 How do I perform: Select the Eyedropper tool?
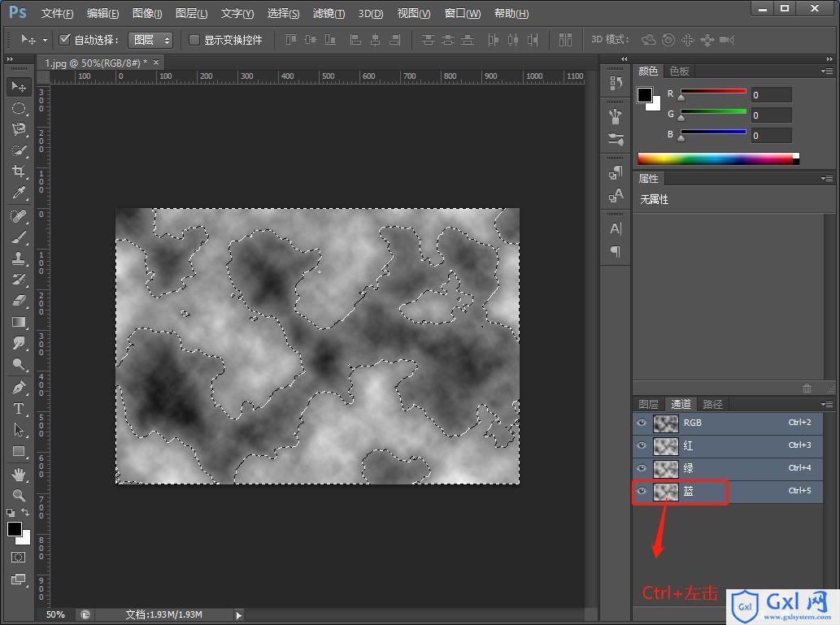click(19, 193)
